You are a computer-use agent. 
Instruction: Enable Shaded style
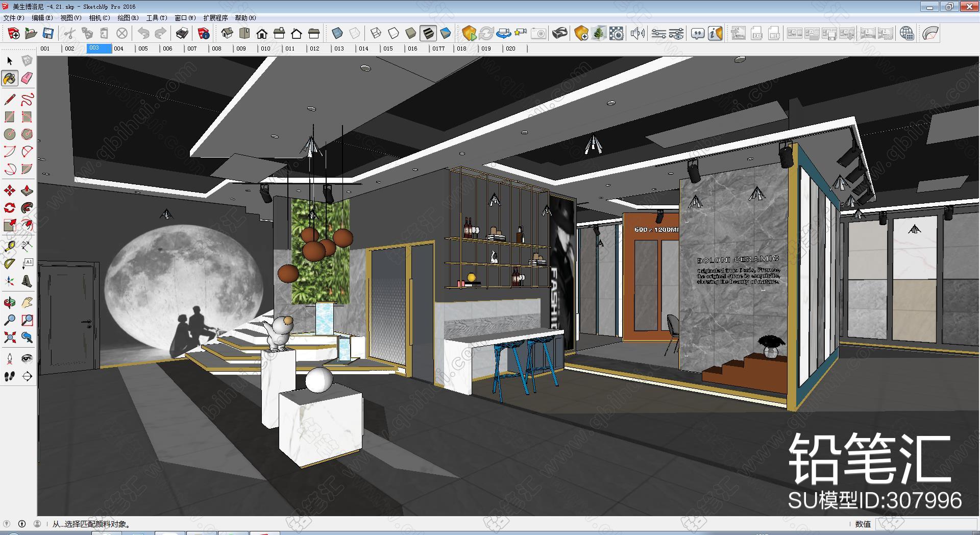click(411, 34)
